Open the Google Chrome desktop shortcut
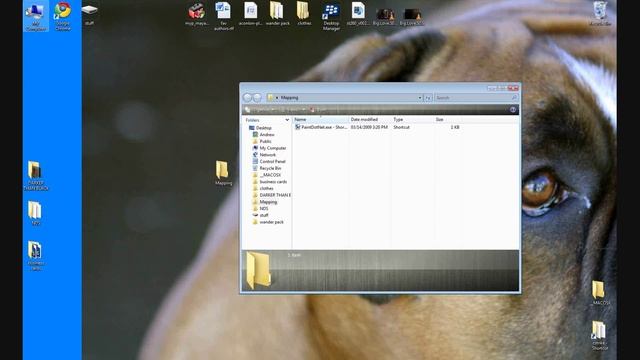This screenshot has height=360, width=640. (62, 16)
